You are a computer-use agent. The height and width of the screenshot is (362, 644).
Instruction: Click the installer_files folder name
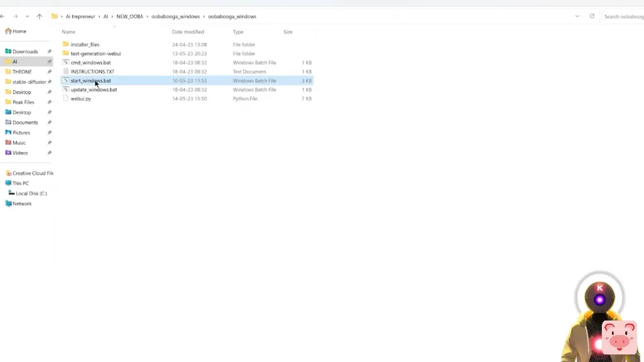coord(85,45)
